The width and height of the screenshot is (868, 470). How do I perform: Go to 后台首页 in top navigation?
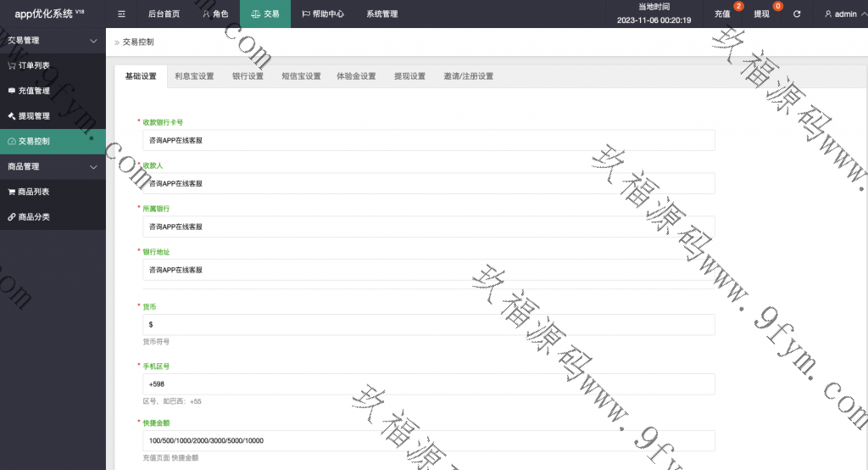coord(164,14)
